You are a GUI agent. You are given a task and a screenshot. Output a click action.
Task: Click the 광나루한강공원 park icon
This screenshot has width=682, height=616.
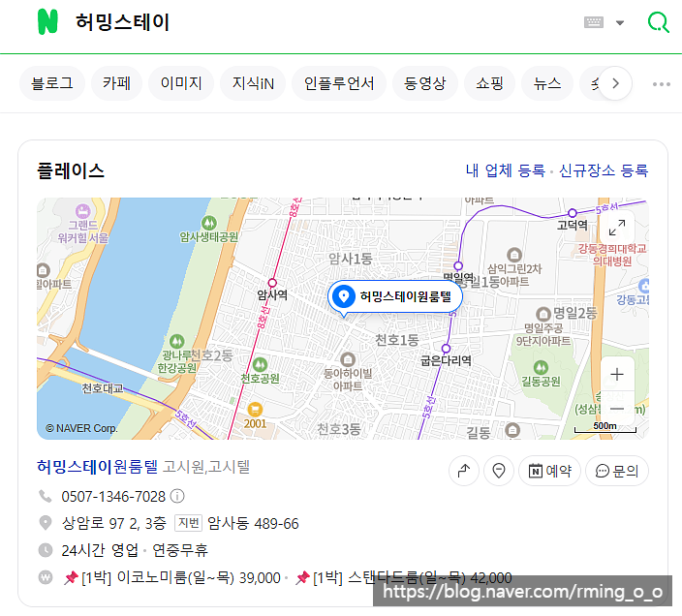[176, 341]
